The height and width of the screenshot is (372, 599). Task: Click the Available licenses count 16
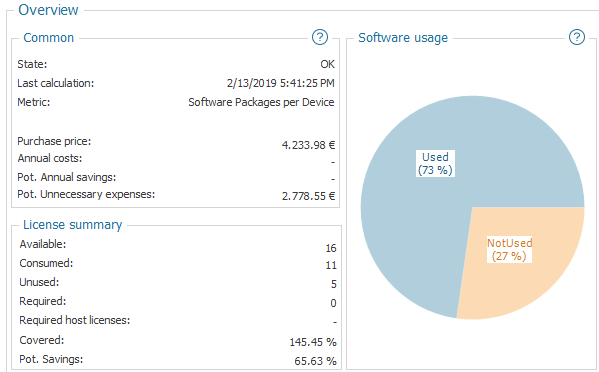pyautogui.click(x=331, y=248)
